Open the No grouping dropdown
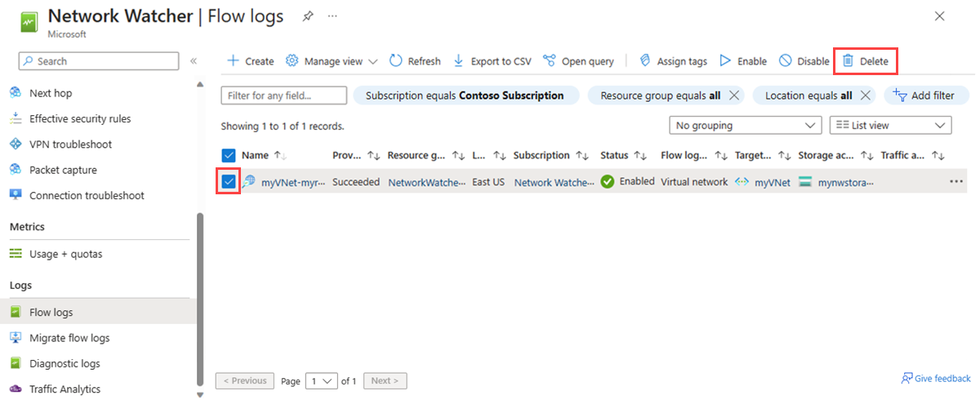The image size is (980, 400). (x=745, y=126)
